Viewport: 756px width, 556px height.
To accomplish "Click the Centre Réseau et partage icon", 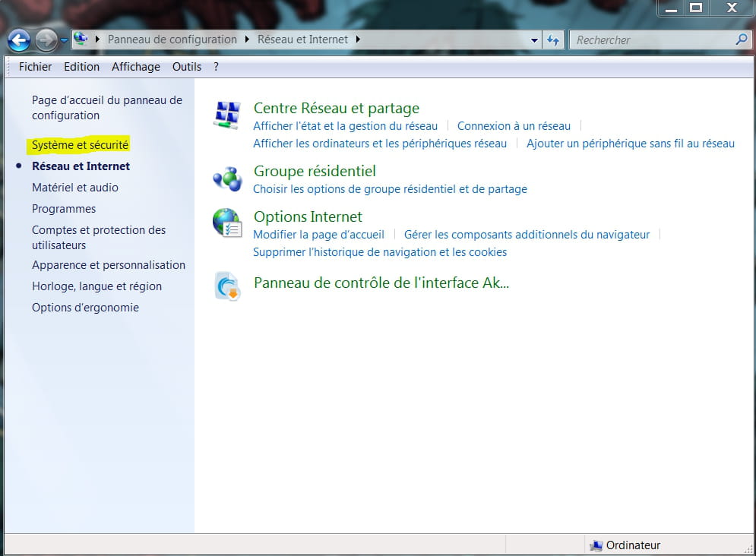I will (227, 115).
